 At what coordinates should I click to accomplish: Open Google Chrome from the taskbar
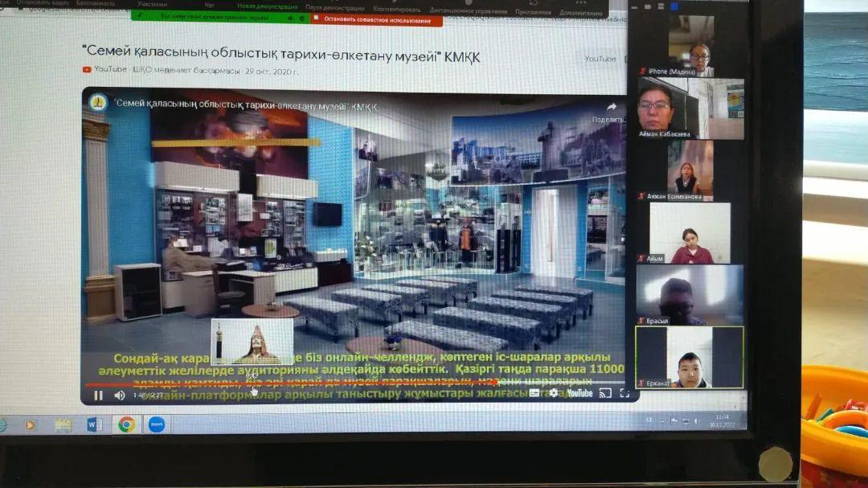pos(126,424)
